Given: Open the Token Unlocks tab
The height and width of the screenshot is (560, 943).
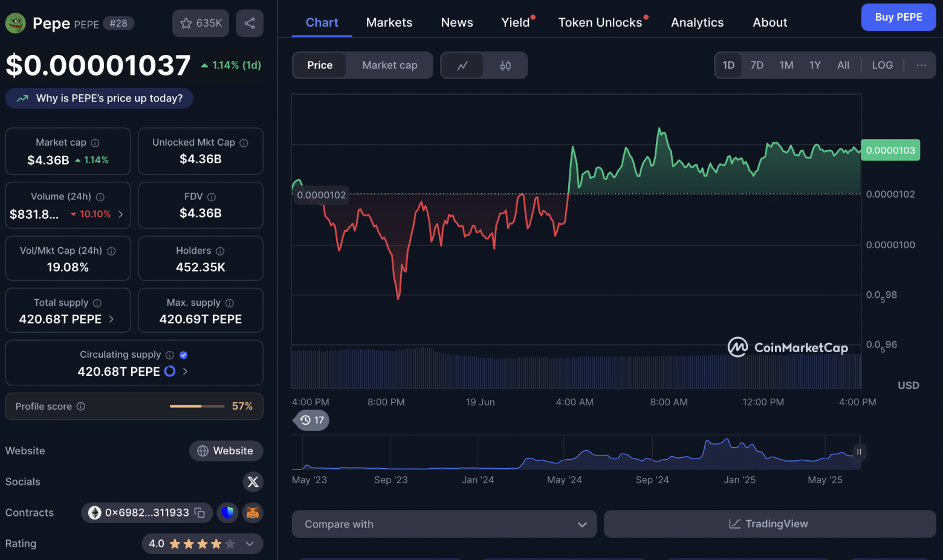Looking at the screenshot, I should [x=600, y=22].
